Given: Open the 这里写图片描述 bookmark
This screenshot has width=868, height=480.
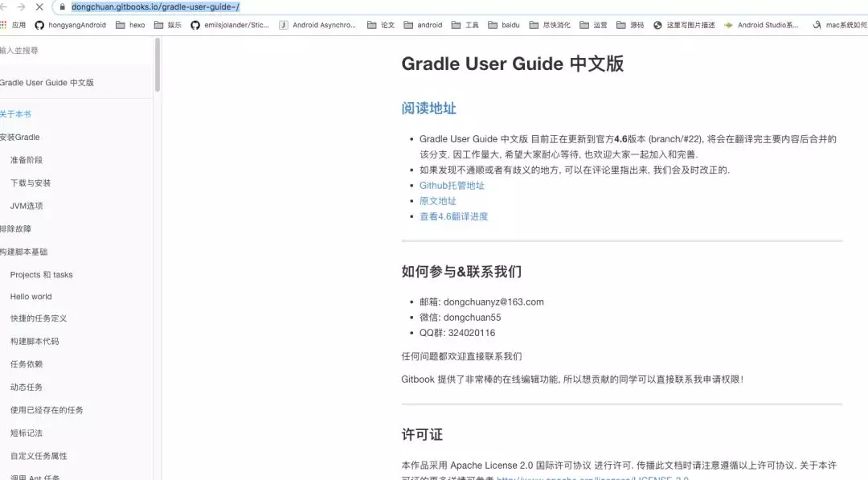Looking at the screenshot, I should click(x=684, y=25).
